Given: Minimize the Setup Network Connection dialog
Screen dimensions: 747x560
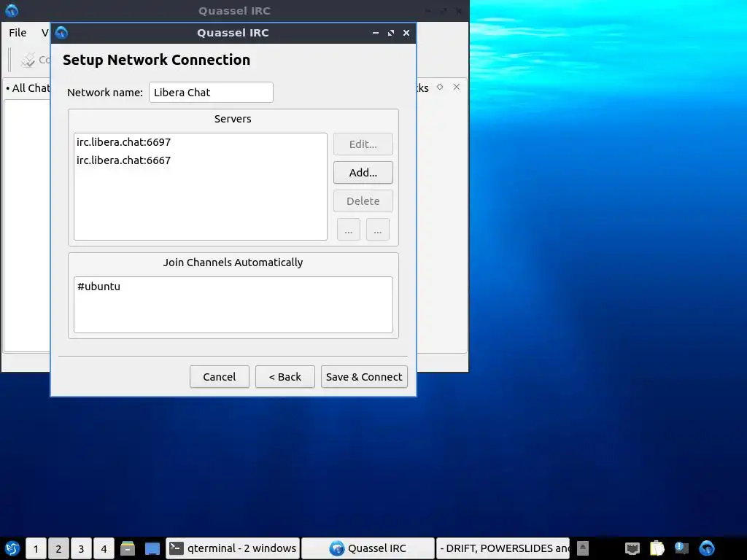Looking at the screenshot, I should click(x=376, y=33).
